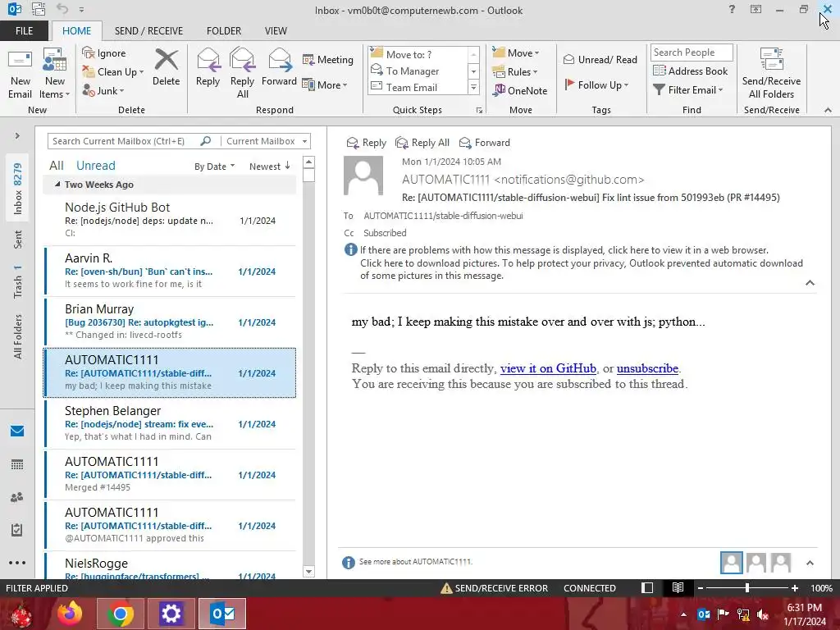Switch to the HOME tab
Viewport: 840px width, 630px height.
pyautogui.click(x=76, y=31)
